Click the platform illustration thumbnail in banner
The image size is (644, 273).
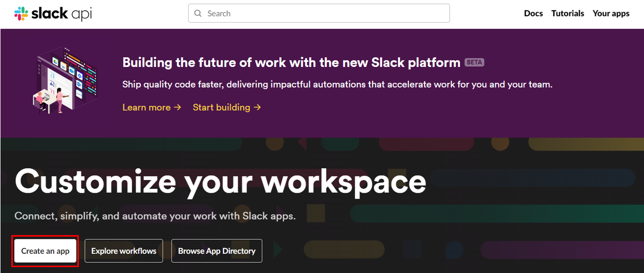pyautogui.click(x=66, y=80)
